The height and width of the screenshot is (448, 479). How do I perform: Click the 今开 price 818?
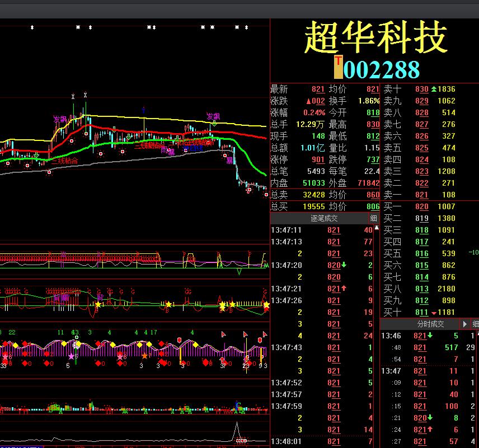coord(373,112)
